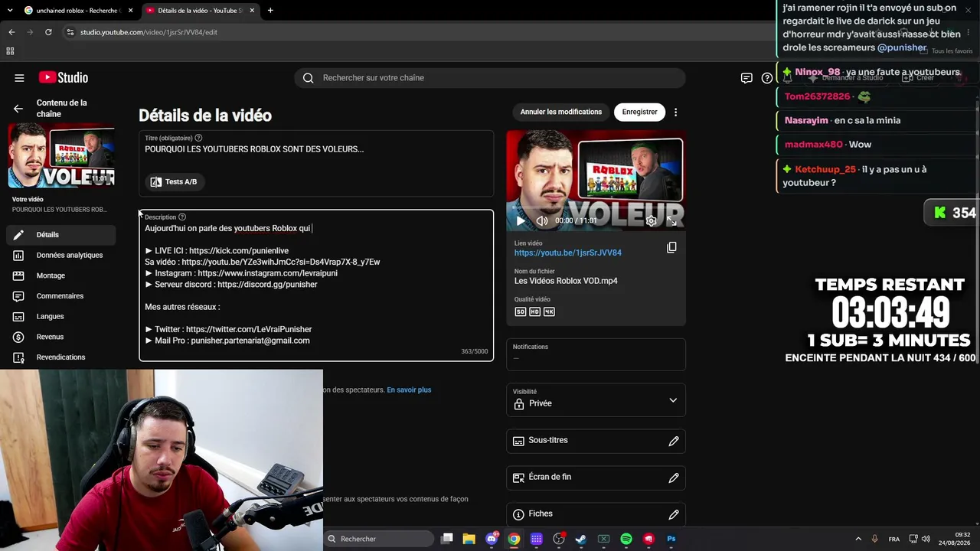The width and height of the screenshot is (980, 551).
Task: Click the description help question mark icon
Action: pyautogui.click(x=182, y=217)
